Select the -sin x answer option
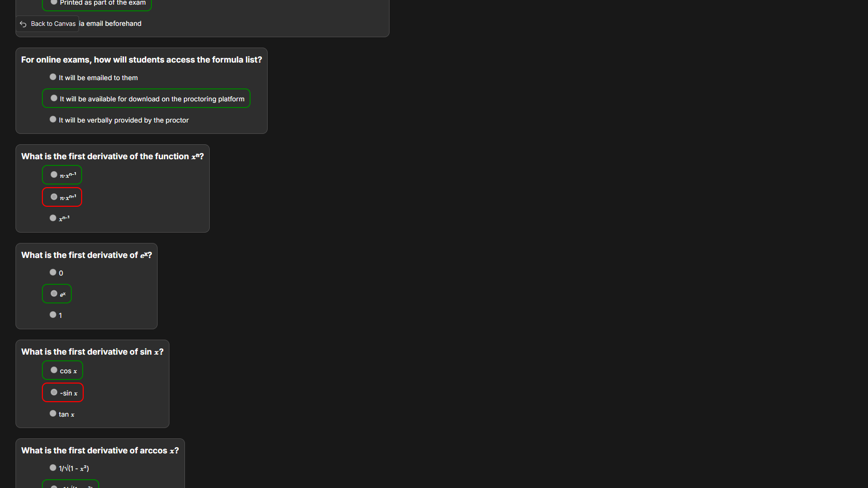 tap(54, 392)
